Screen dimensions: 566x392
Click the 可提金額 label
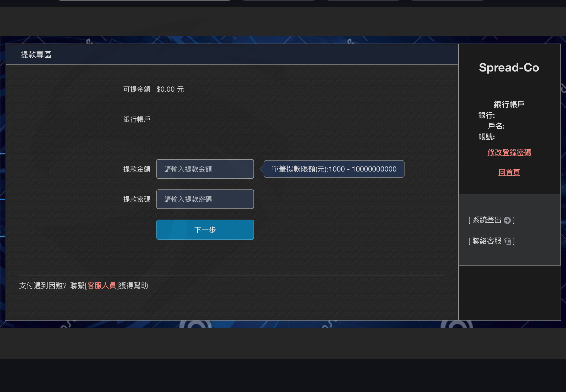pyautogui.click(x=137, y=89)
